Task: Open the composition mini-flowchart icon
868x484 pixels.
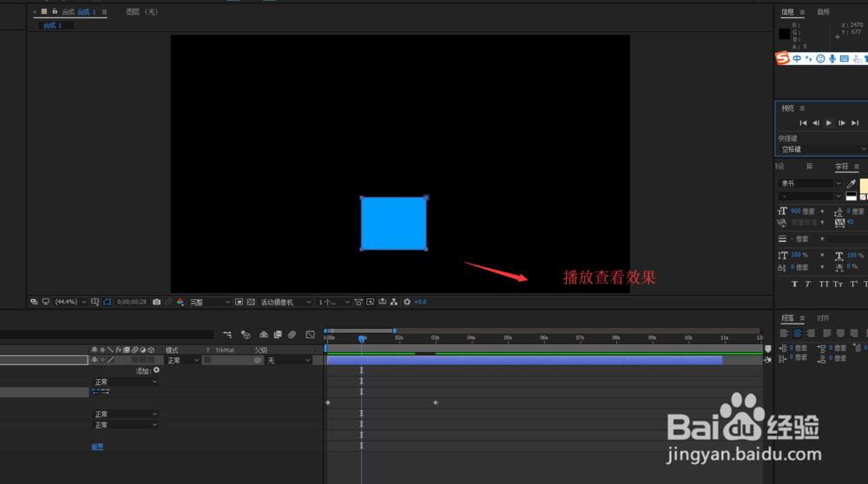Action: [x=227, y=335]
